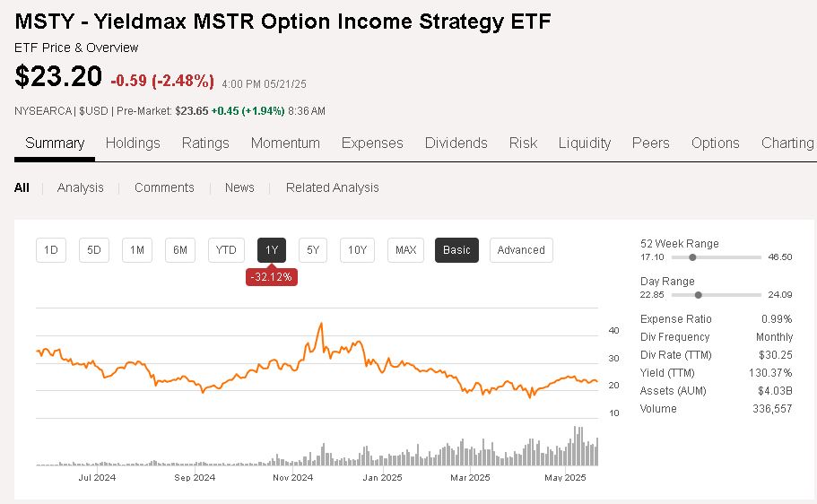The height and width of the screenshot is (504, 817).
Task: Switch chart to Basic mode
Action: click(456, 250)
